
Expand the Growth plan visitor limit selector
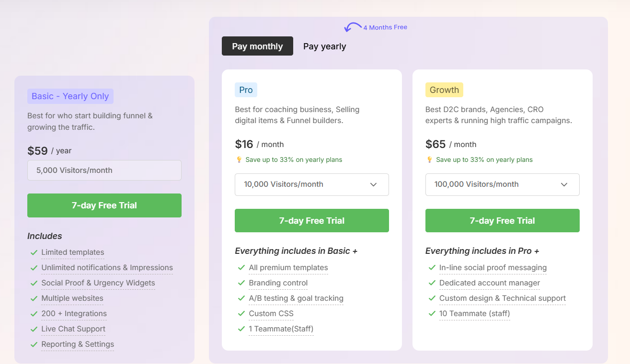click(502, 184)
